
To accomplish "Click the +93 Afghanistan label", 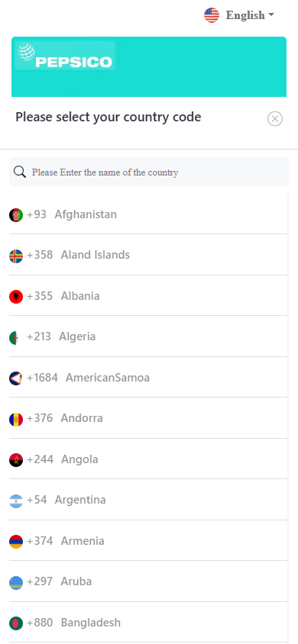I will pos(72,214).
